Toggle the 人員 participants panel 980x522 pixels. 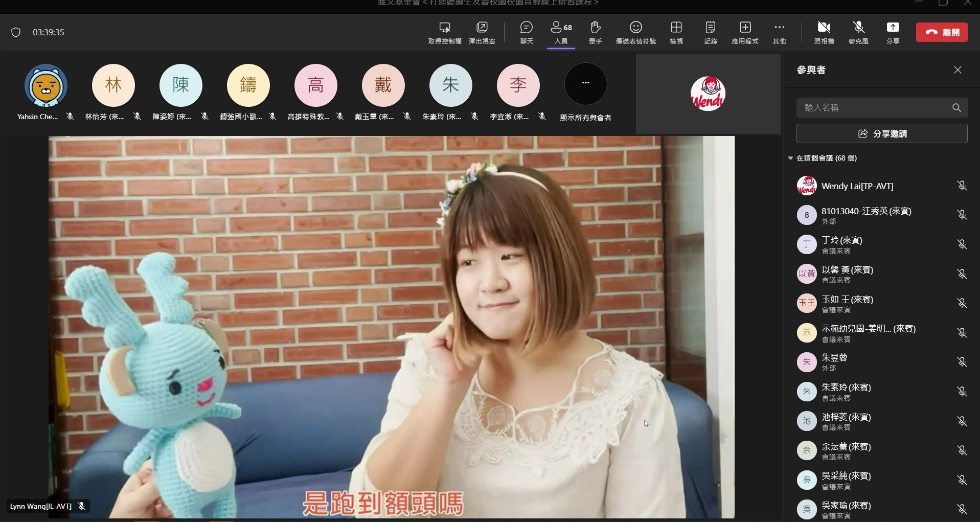pyautogui.click(x=561, y=32)
